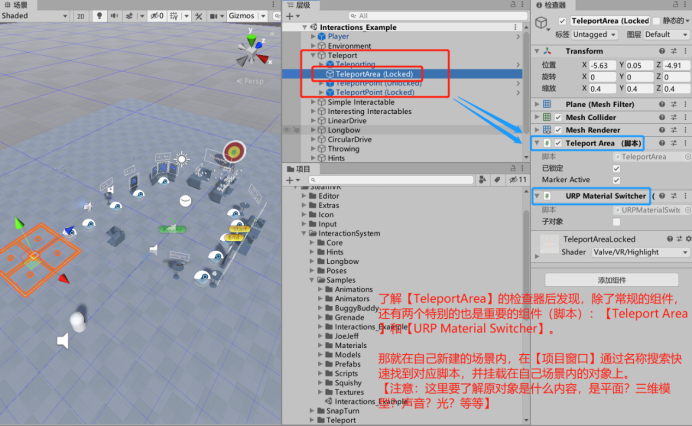Open the Player prefab arrow in Hierarchy

[518, 37]
